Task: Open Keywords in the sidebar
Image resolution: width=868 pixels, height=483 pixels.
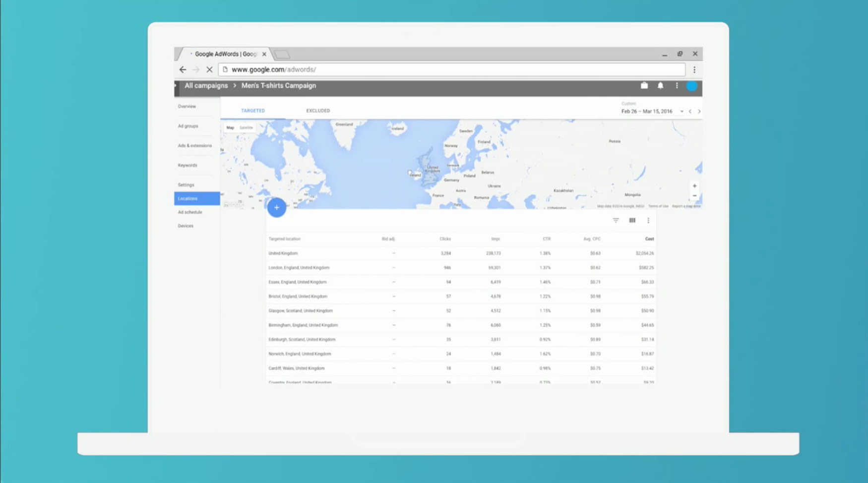Action: [x=187, y=165]
